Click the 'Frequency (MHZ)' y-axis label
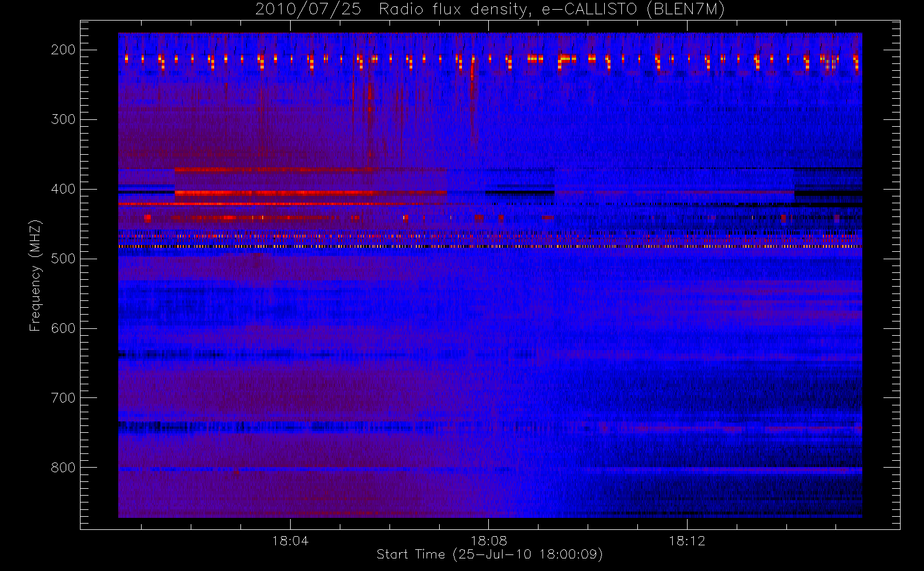The image size is (924, 571). click(x=35, y=275)
